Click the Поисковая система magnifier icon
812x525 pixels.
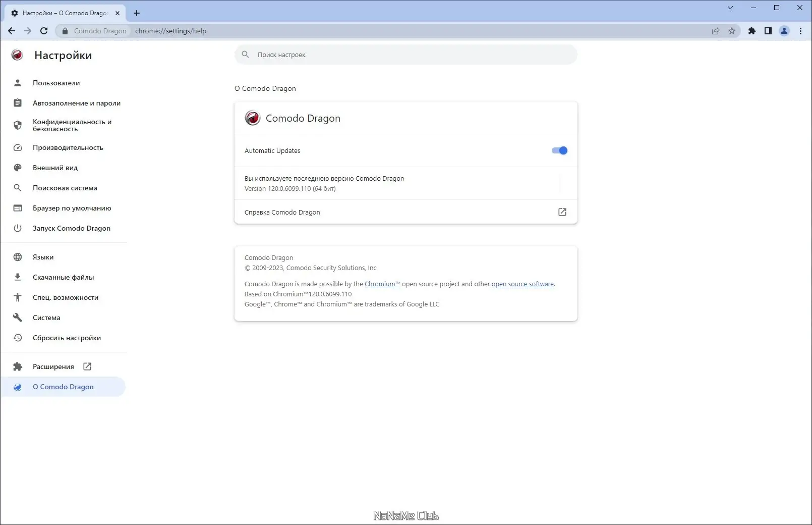pos(18,188)
